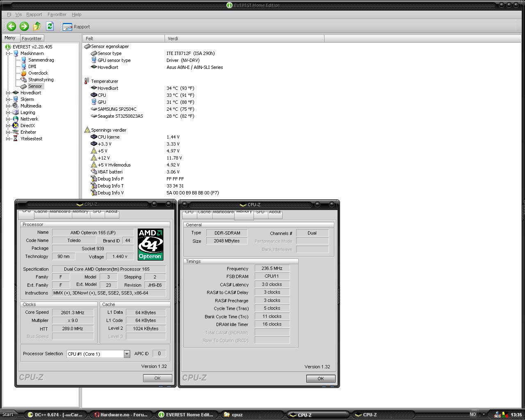Viewport: 525px width, 420px height.
Task: Switch to Hardware.no forum taskbar item
Action: tap(121, 415)
